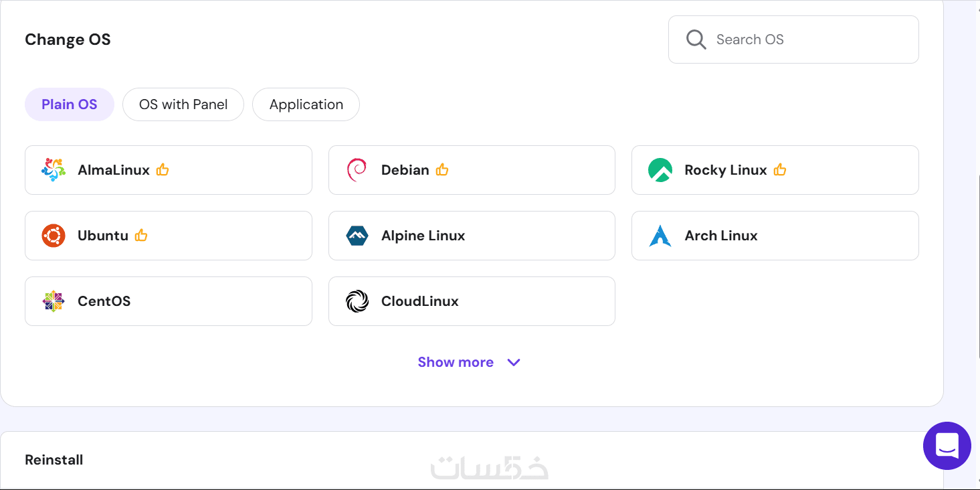Choose the Alpine Linux OS card
Image resolution: width=980 pixels, height=490 pixels.
472,236
